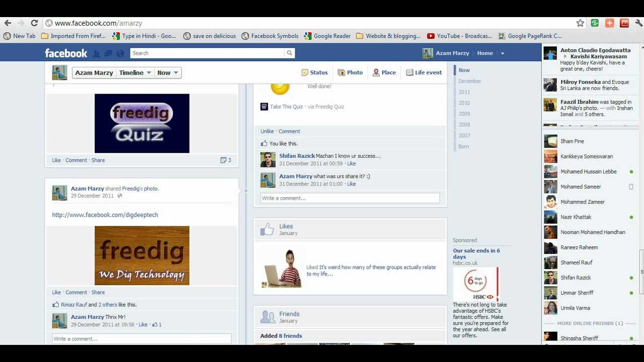This screenshot has width=644, height=362.
Task: Click the green extension icon in toolbar
Action: tap(595, 23)
